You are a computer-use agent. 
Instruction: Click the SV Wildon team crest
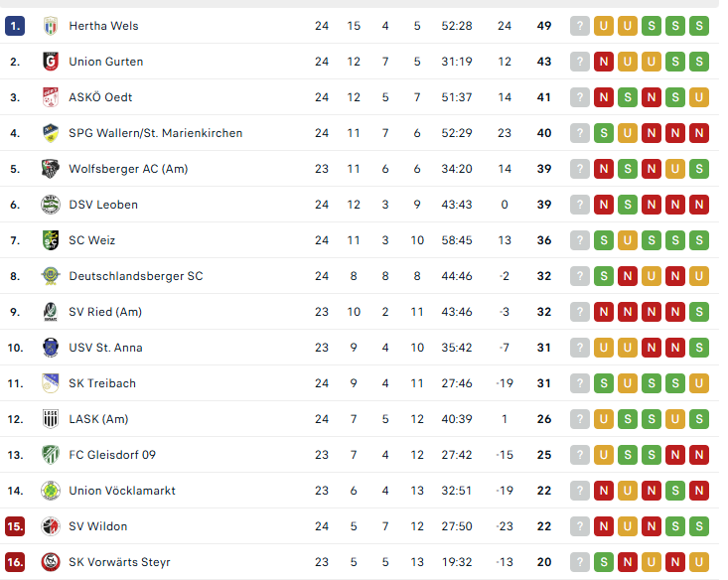51,526
